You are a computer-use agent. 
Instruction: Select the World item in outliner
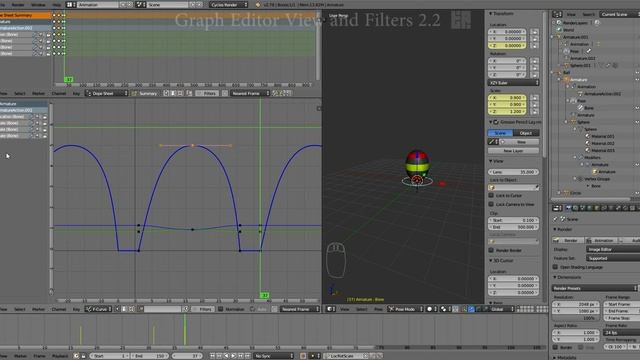point(568,30)
